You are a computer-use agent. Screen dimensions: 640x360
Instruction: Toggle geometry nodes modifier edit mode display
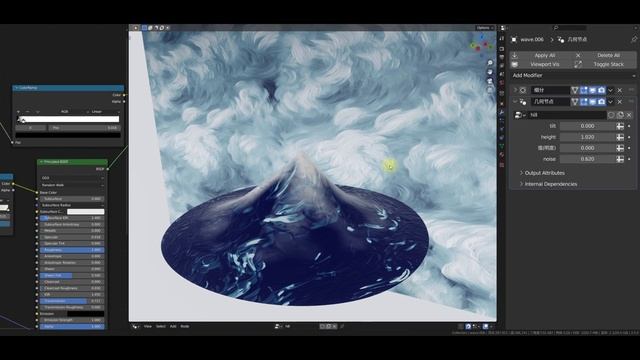[584, 102]
